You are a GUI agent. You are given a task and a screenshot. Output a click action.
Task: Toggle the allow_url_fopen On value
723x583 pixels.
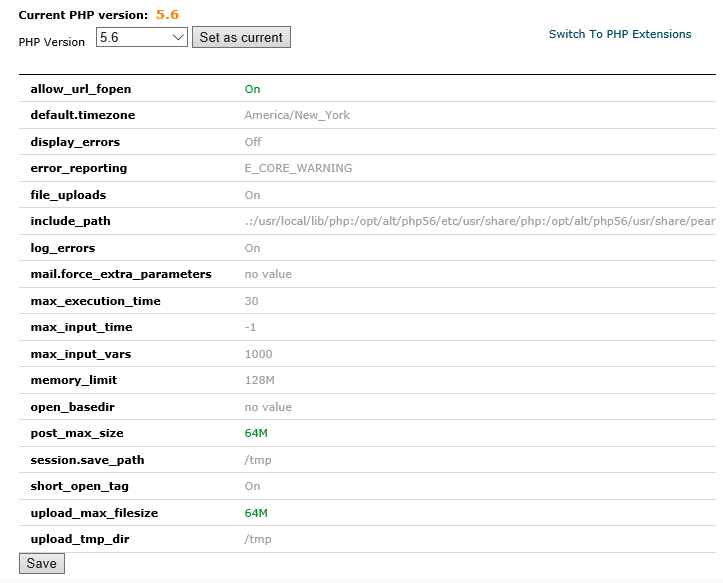coord(252,89)
